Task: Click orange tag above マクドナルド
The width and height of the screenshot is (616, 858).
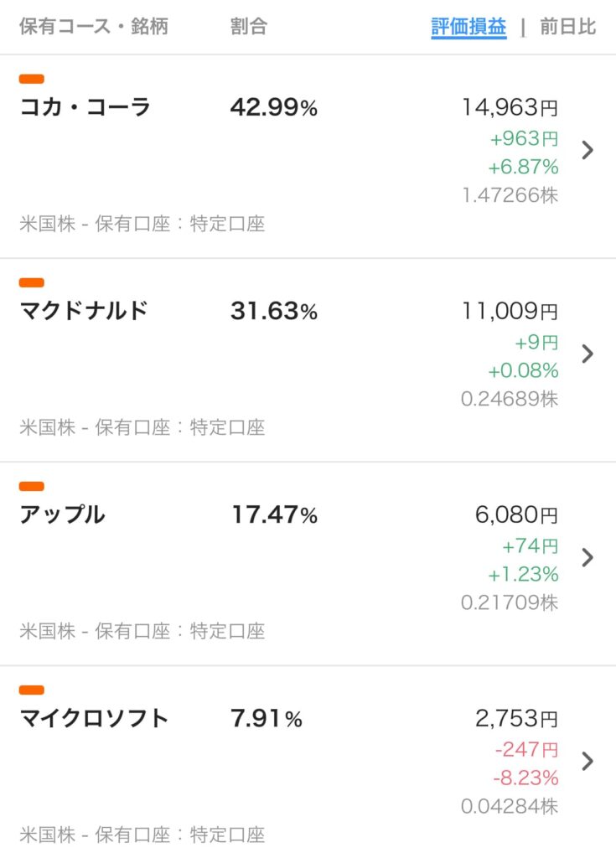Action: tap(32, 283)
